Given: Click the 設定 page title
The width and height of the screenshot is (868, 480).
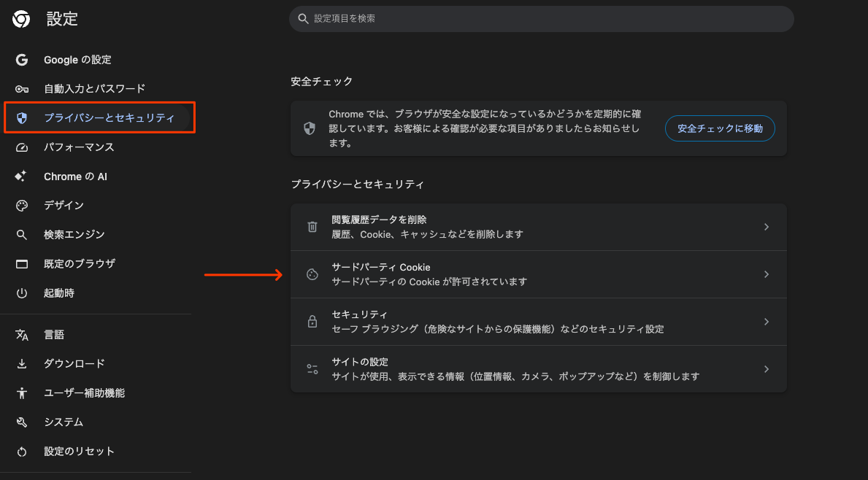Looking at the screenshot, I should click(x=62, y=20).
